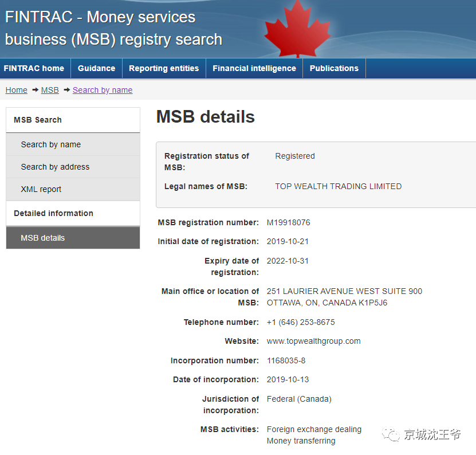Screen dimensions: 476x455
Task: Click the Money transferring activity
Action: pyautogui.click(x=301, y=441)
